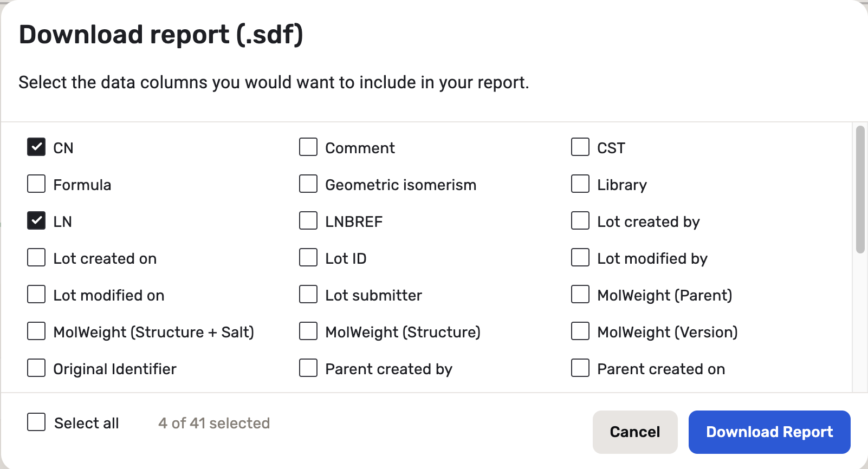The width and height of the screenshot is (868, 469).
Task: Include the Lot modified by column
Action: (580, 257)
